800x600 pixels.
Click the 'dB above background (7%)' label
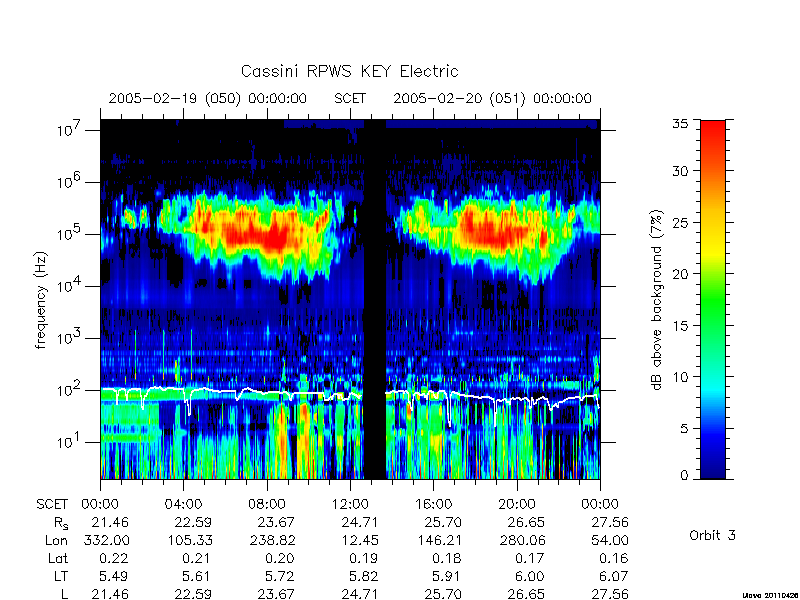point(658,301)
